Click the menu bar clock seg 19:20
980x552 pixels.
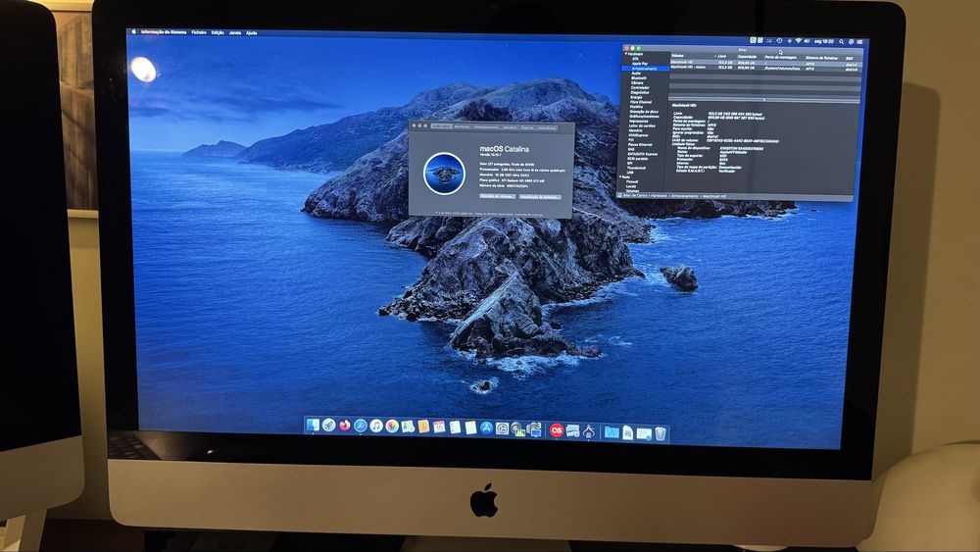(x=824, y=42)
